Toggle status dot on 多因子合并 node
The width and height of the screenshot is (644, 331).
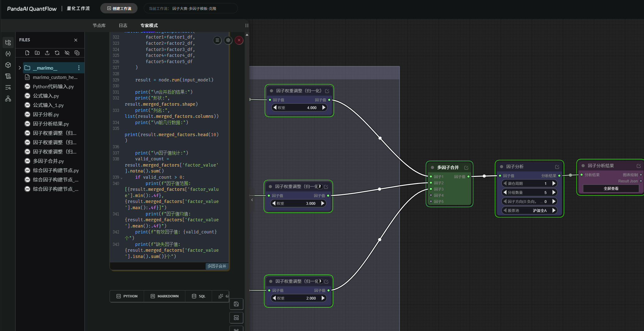click(432, 168)
